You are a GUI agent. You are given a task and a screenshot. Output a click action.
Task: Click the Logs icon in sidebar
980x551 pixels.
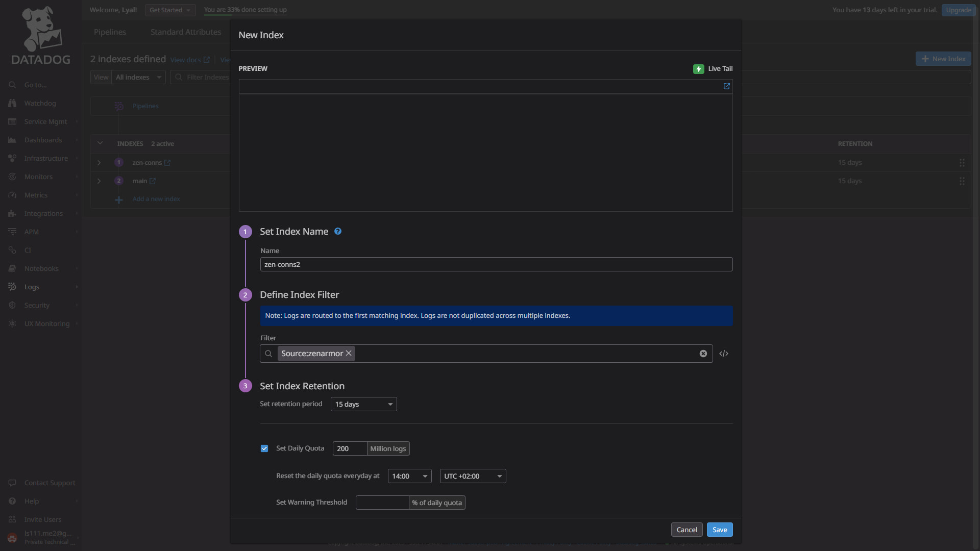pyautogui.click(x=12, y=287)
